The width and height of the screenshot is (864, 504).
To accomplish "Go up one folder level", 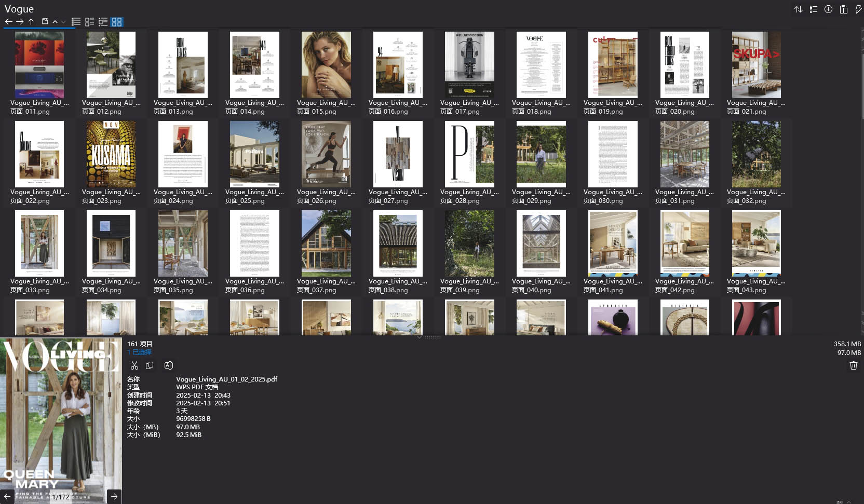I will coord(31,22).
